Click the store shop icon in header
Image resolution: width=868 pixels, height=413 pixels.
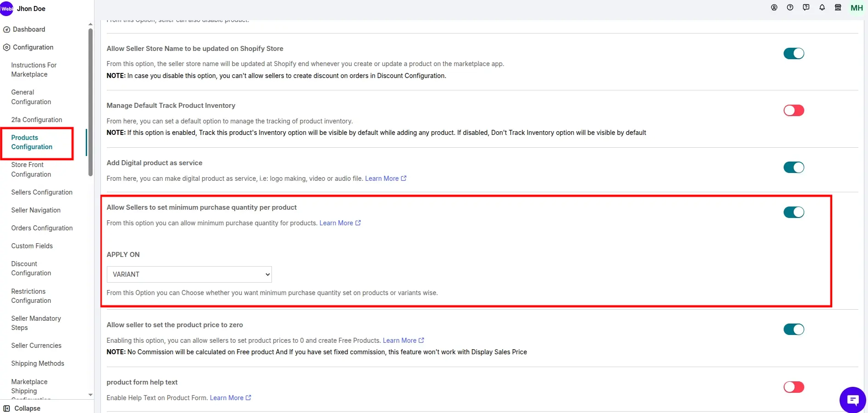click(838, 7)
